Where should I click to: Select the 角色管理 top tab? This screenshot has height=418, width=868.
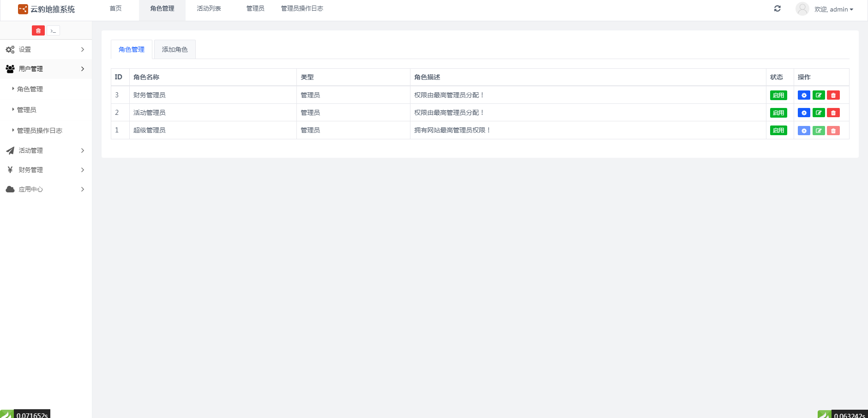tap(162, 8)
